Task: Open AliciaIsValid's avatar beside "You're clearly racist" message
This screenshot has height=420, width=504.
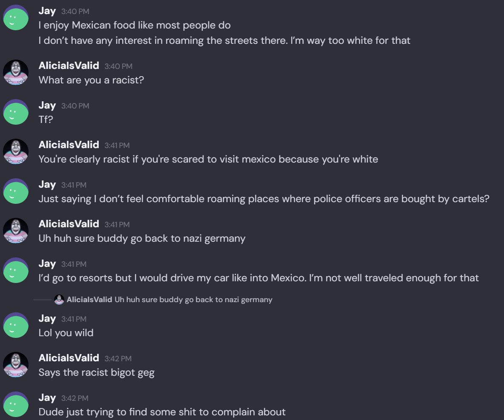Action: tap(16, 151)
